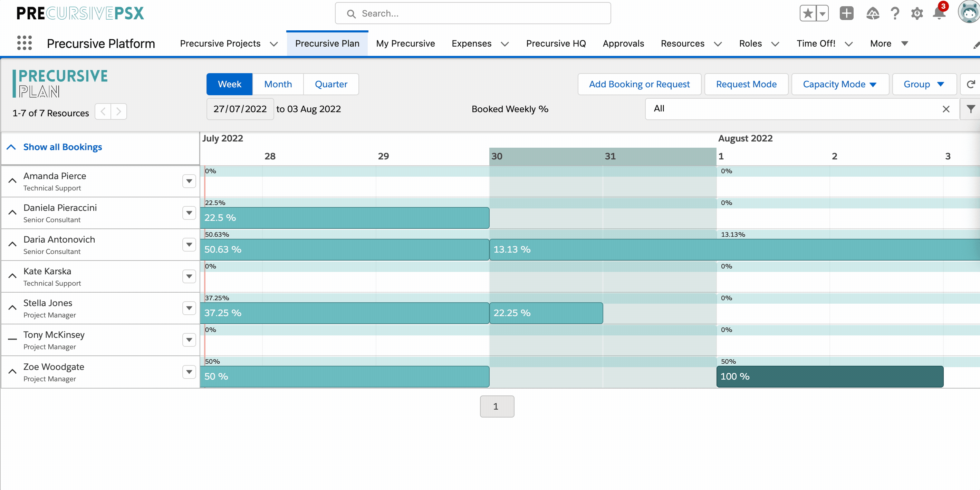The image size is (980, 490).
Task: Open the setup gear icon
Action: pyautogui.click(x=917, y=14)
